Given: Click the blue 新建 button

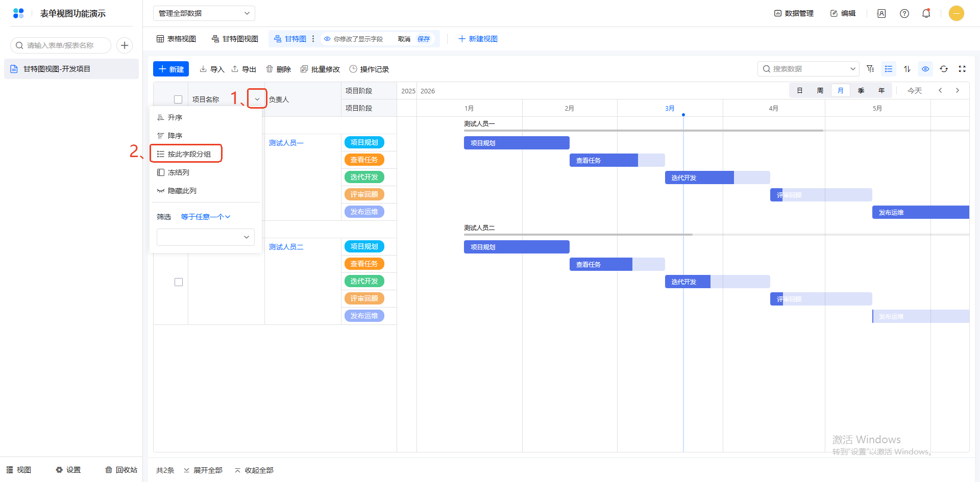Looking at the screenshot, I should tap(171, 69).
